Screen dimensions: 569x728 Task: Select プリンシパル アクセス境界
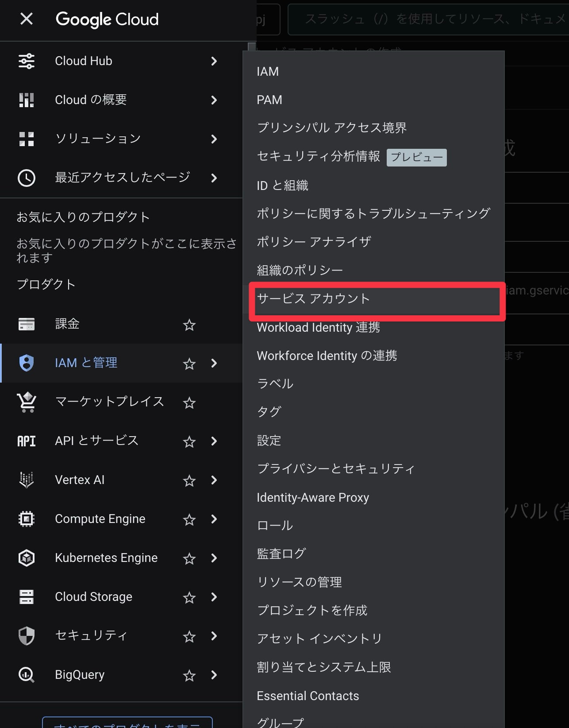click(x=373, y=128)
